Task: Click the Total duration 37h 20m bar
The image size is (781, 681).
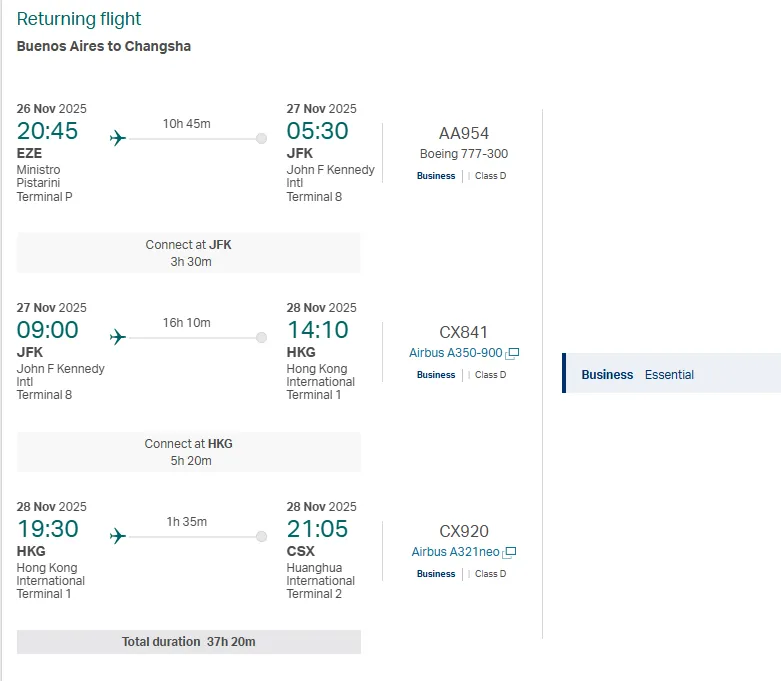Action: (189, 642)
